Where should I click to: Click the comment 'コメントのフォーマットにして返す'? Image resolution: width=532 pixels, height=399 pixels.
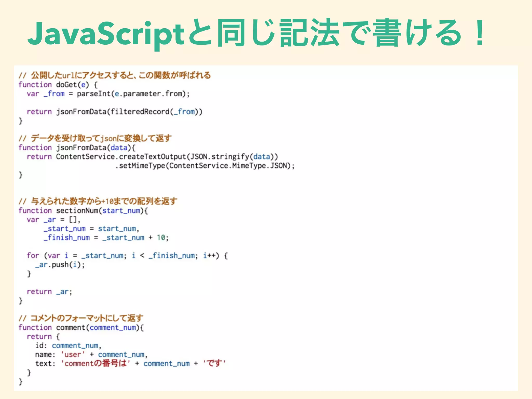[81, 318]
